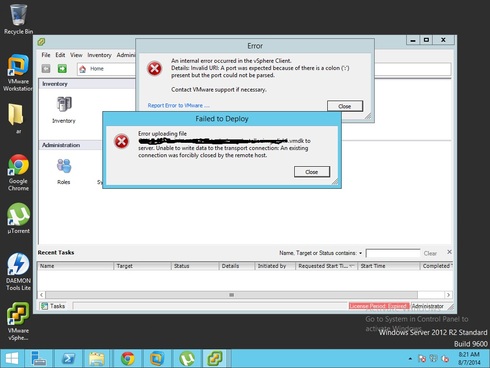Click Clear in Recent Tasks filter
Viewport: 490px width, 368px height.
430,253
